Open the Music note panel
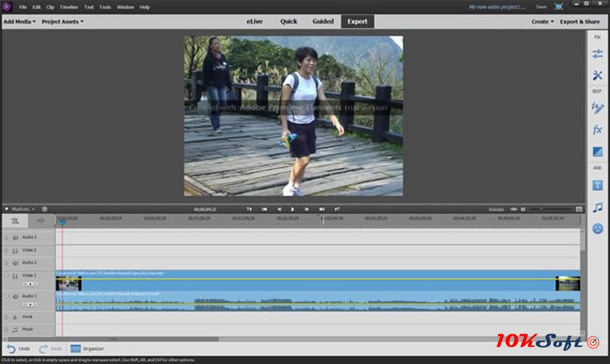This screenshot has height=364, width=610. [598, 207]
